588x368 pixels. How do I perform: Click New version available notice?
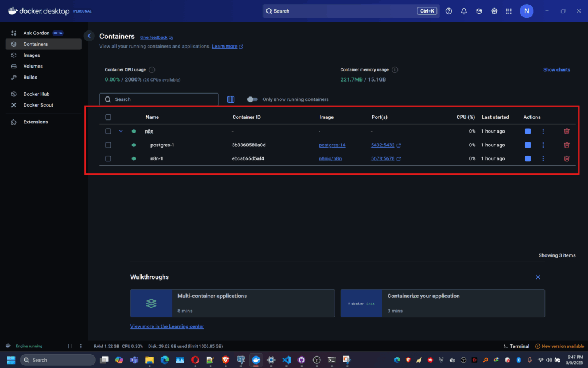pyautogui.click(x=559, y=346)
